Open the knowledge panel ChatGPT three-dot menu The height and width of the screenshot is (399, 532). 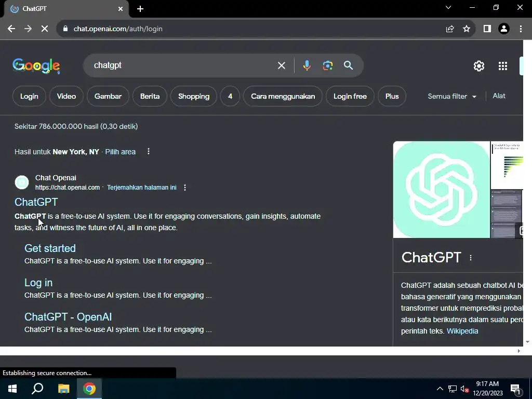pyautogui.click(x=471, y=258)
